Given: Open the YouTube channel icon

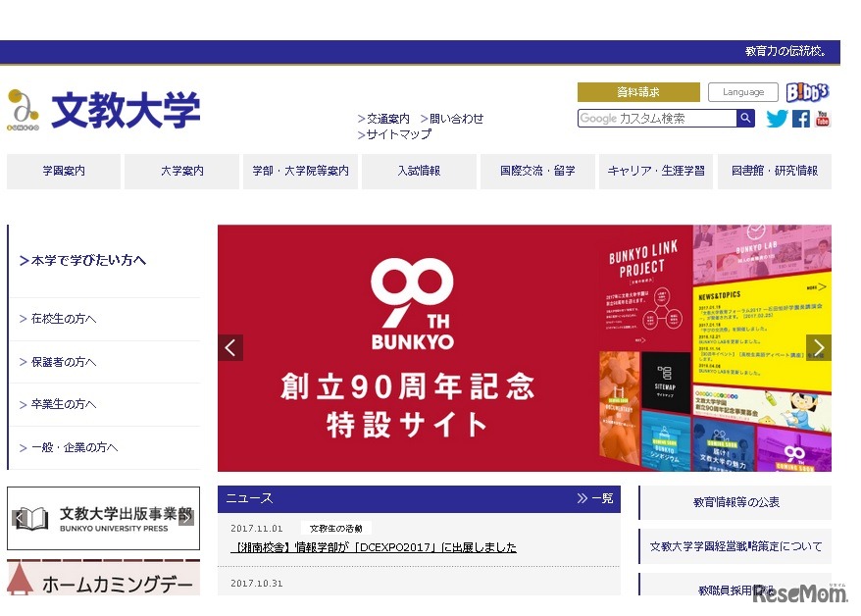Looking at the screenshot, I should [x=823, y=118].
